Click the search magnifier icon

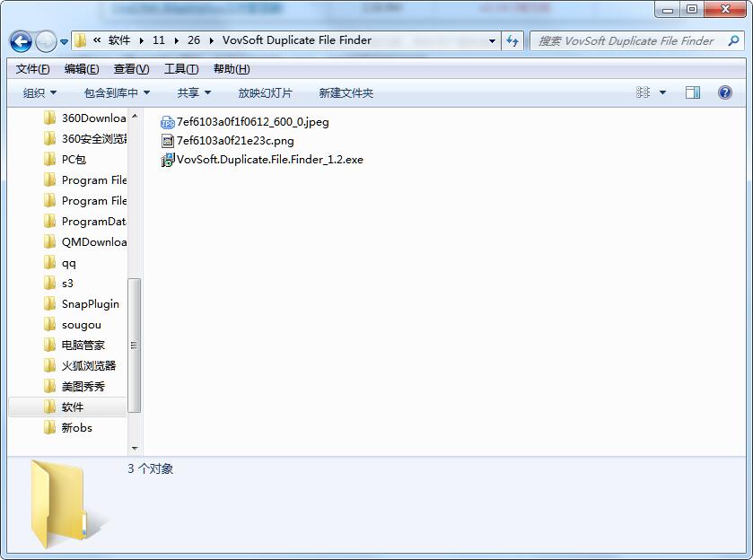[x=732, y=40]
